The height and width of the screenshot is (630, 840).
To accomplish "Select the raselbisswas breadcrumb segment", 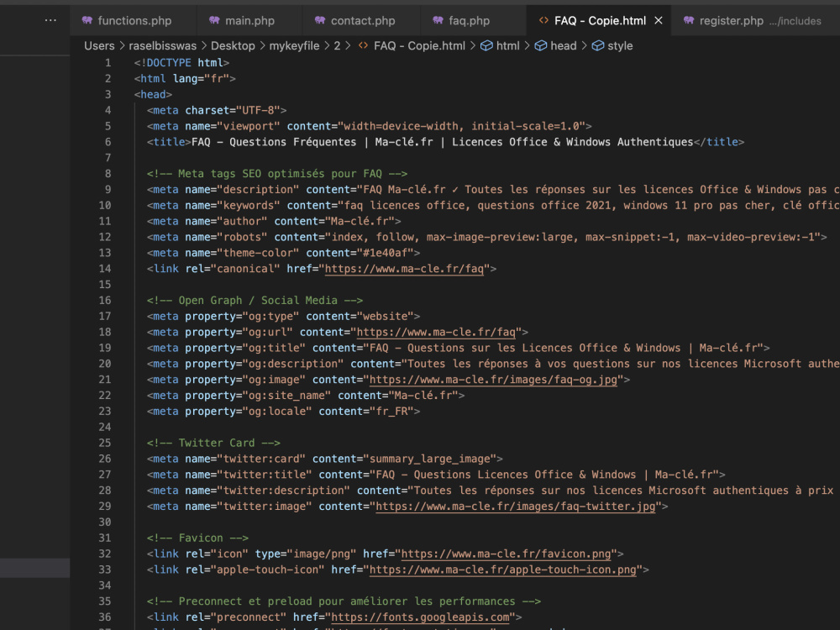I will pyautogui.click(x=162, y=46).
